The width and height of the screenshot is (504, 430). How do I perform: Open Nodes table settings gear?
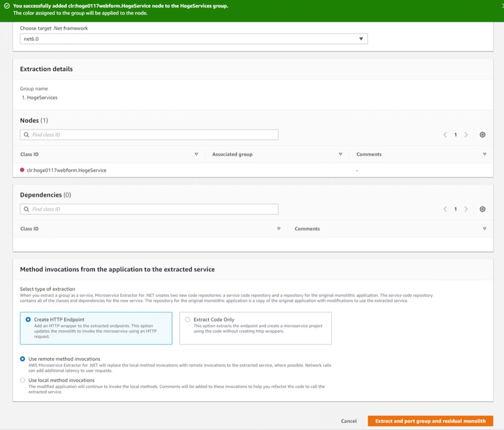(x=482, y=134)
